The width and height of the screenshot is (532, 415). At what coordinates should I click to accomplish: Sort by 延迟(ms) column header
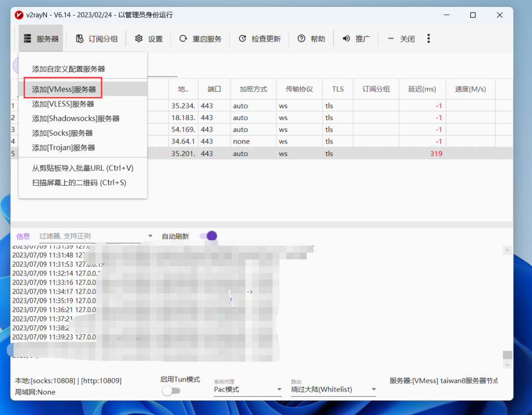click(x=422, y=89)
